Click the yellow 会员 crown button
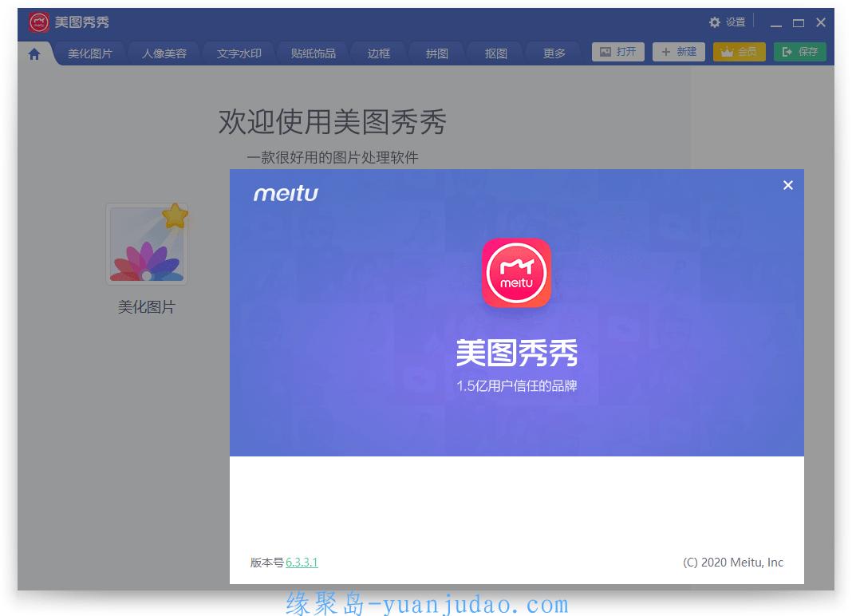Viewport: 852px width, 616px height. coord(739,52)
